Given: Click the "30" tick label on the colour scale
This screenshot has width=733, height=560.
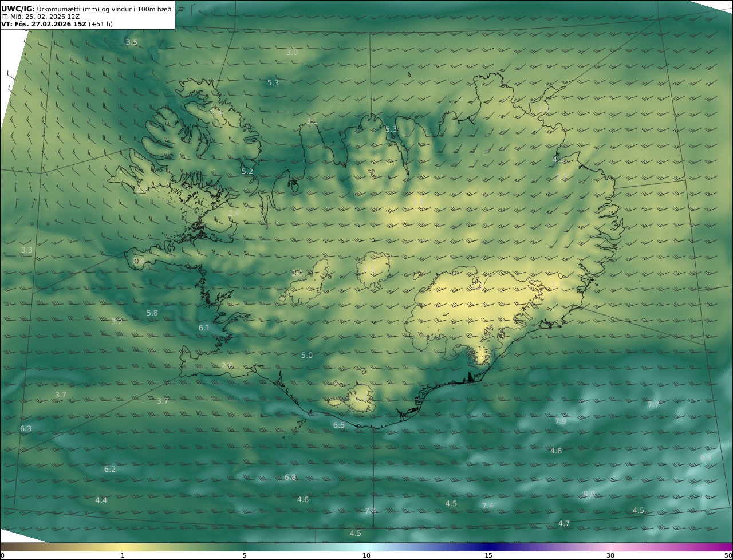Looking at the screenshot, I should point(610,555).
